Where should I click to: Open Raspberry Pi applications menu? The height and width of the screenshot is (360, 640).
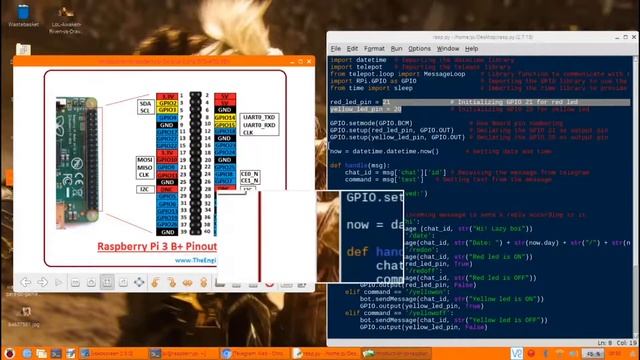(9, 353)
